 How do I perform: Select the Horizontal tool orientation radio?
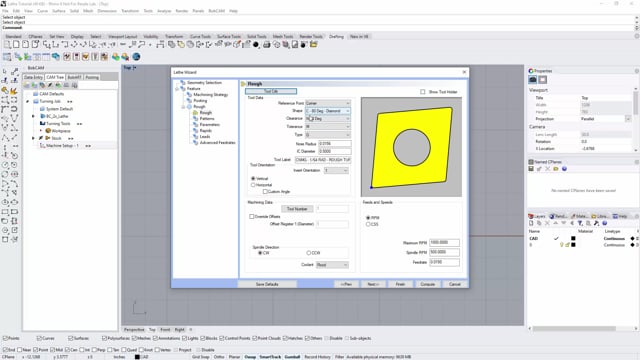pos(253,185)
